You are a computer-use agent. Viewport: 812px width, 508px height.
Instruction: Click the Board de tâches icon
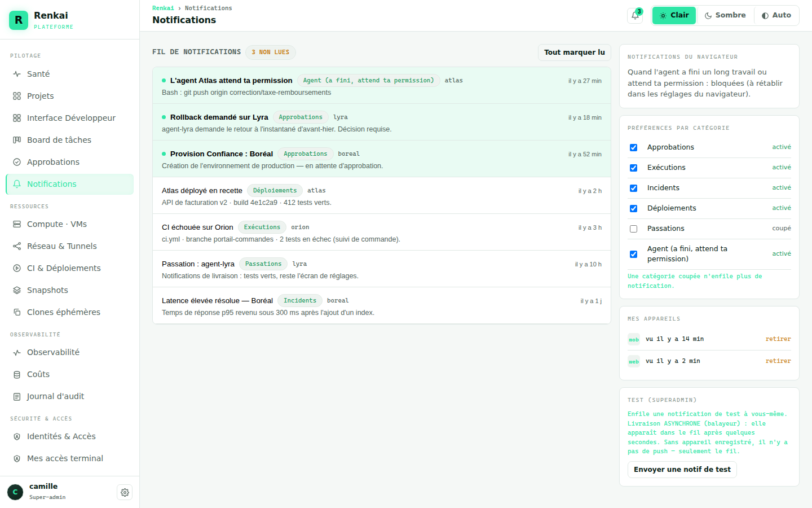[17, 140]
